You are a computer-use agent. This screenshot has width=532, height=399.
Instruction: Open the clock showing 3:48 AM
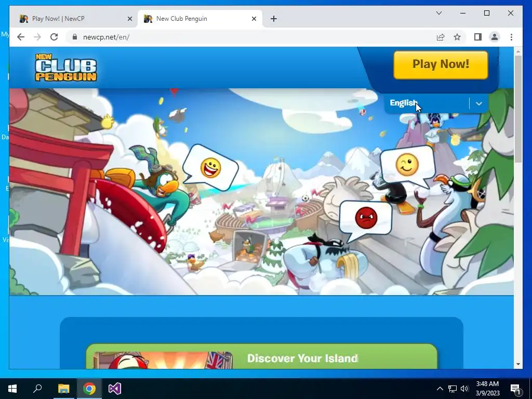click(487, 389)
